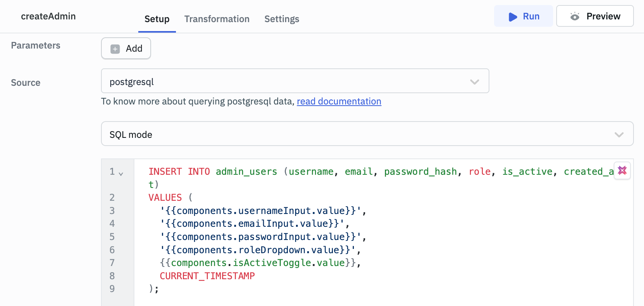This screenshot has width=644, height=306.
Task: Switch to the Setup tab
Action: point(157,19)
